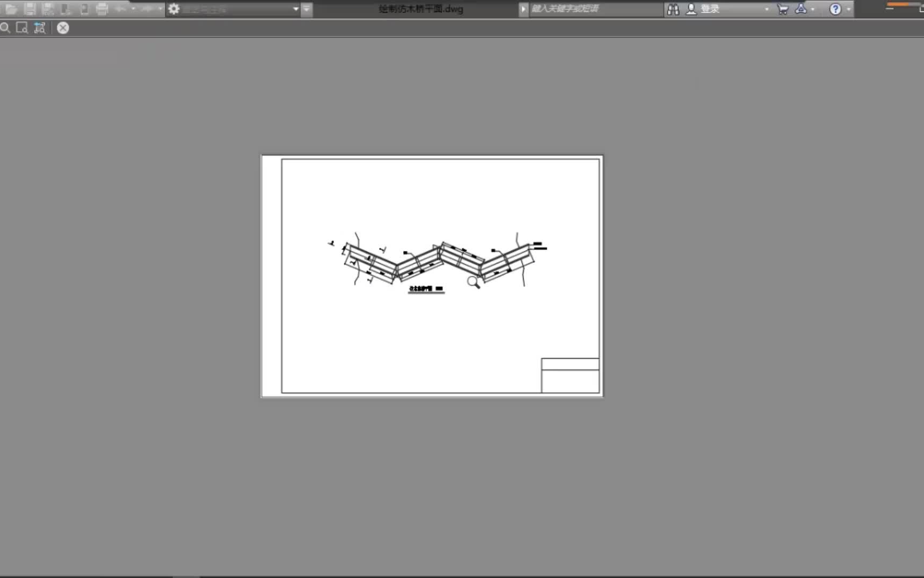The image size is (924, 578).
Task: Select the Zoom Window tool
Action: (x=22, y=28)
